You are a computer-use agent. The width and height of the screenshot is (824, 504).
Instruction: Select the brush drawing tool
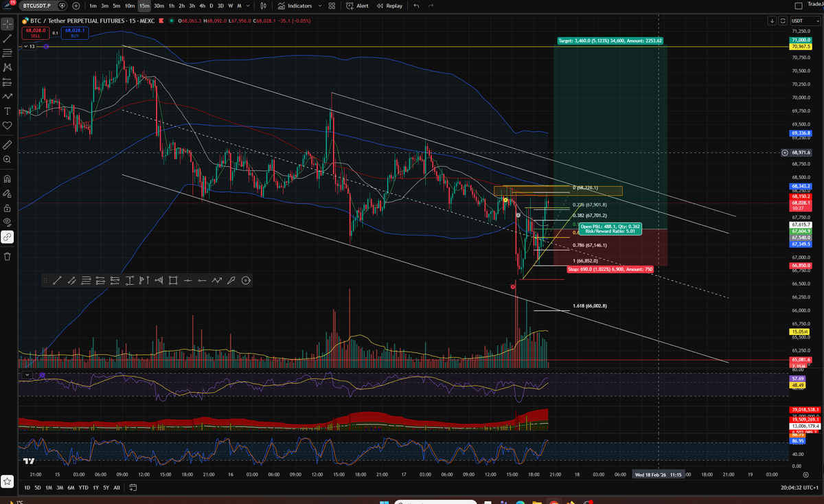(8, 96)
